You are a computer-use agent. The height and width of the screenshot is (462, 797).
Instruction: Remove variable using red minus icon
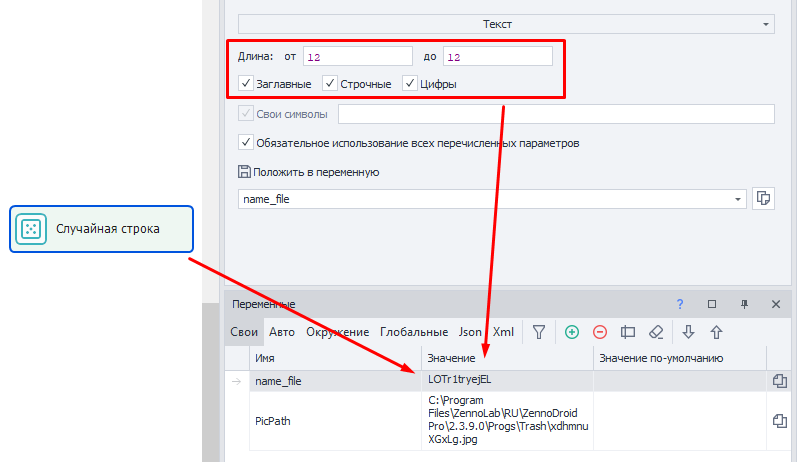pos(600,332)
